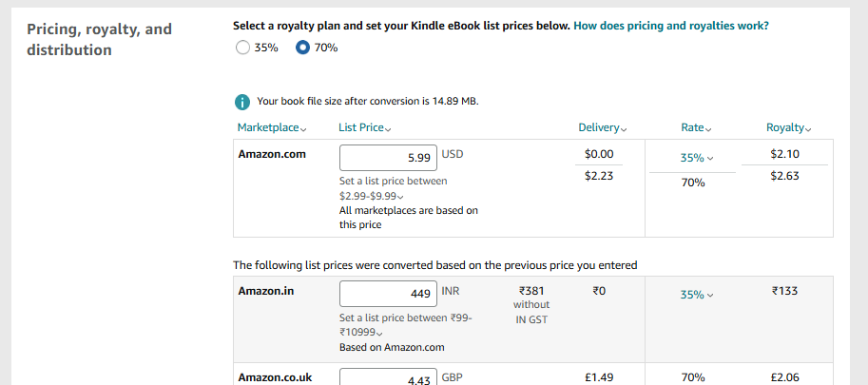868x385 pixels.
Task: Click the Amazon.com marketplace row label
Action: pos(272,154)
